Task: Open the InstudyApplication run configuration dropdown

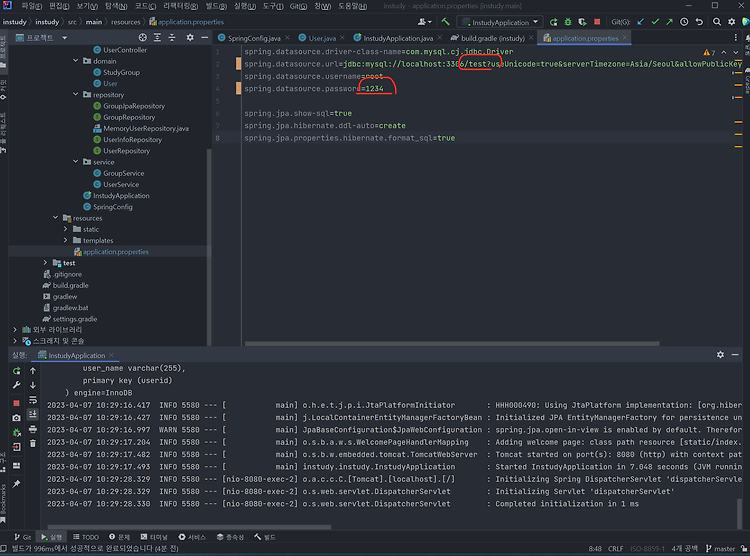Action: (x=500, y=22)
